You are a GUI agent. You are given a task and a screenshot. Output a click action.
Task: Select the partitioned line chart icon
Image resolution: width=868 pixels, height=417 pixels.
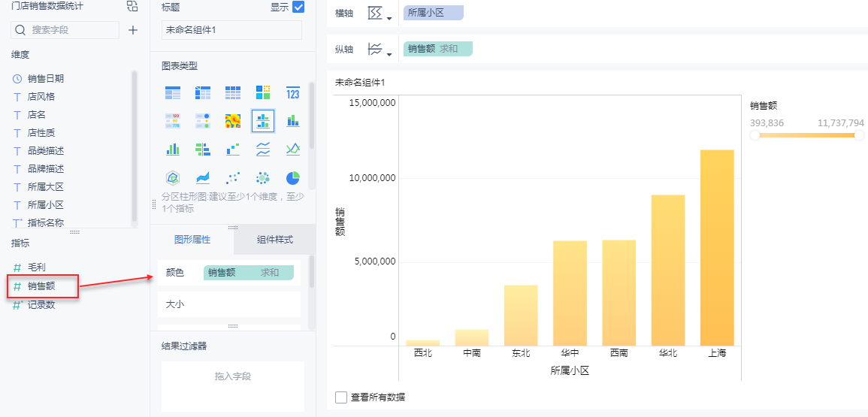tap(263, 149)
